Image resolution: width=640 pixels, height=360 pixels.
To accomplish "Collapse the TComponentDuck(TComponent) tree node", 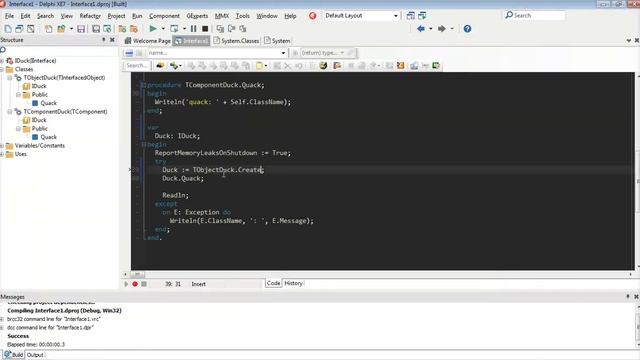I will point(10,111).
